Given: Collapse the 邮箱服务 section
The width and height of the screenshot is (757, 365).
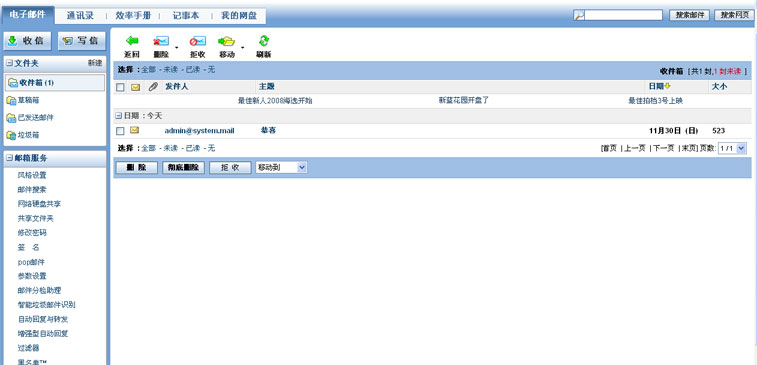Looking at the screenshot, I should pos(9,158).
